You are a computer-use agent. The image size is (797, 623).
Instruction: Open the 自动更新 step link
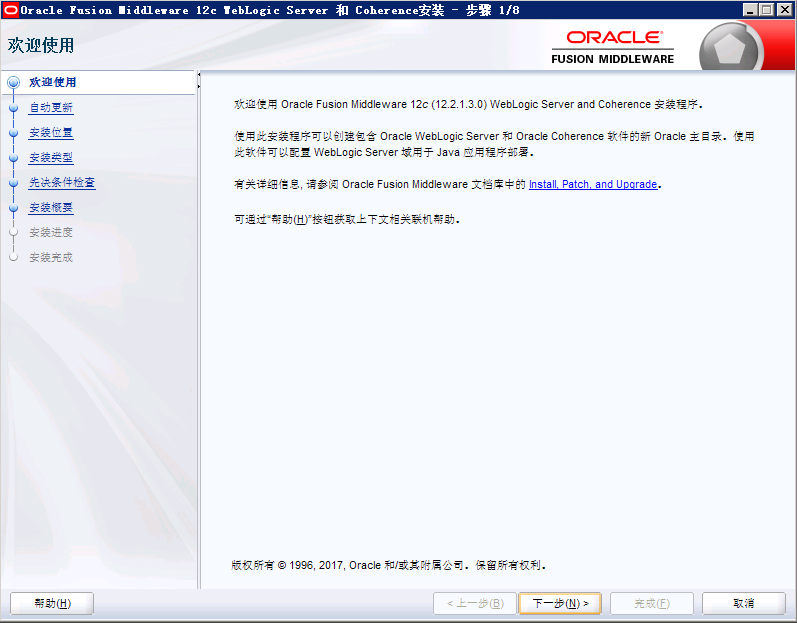pos(51,107)
